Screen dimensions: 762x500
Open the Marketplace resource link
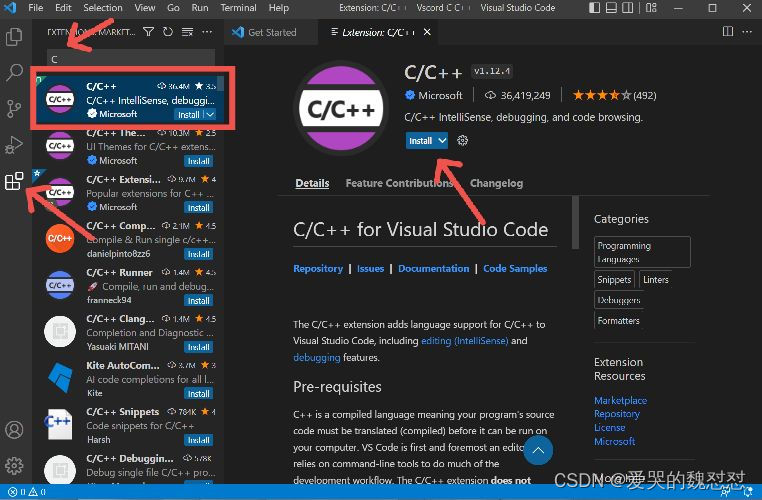pyautogui.click(x=620, y=400)
